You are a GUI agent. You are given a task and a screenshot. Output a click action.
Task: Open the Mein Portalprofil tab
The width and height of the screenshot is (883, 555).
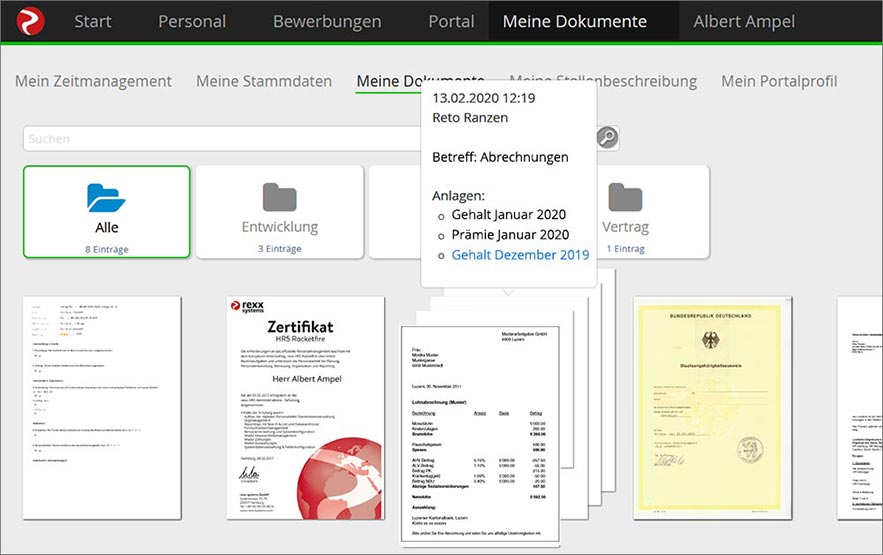[x=779, y=81]
